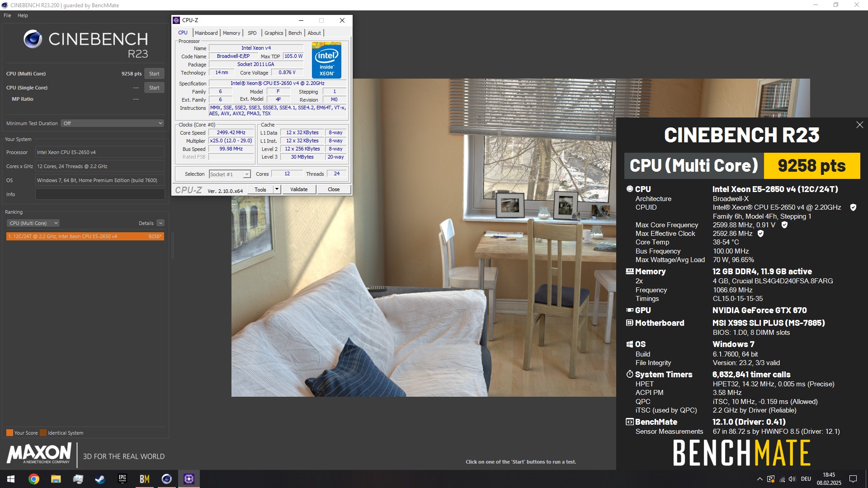Image resolution: width=868 pixels, height=488 pixels.
Task: Click the Multiplier value x25.0
Action: coord(231,141)
